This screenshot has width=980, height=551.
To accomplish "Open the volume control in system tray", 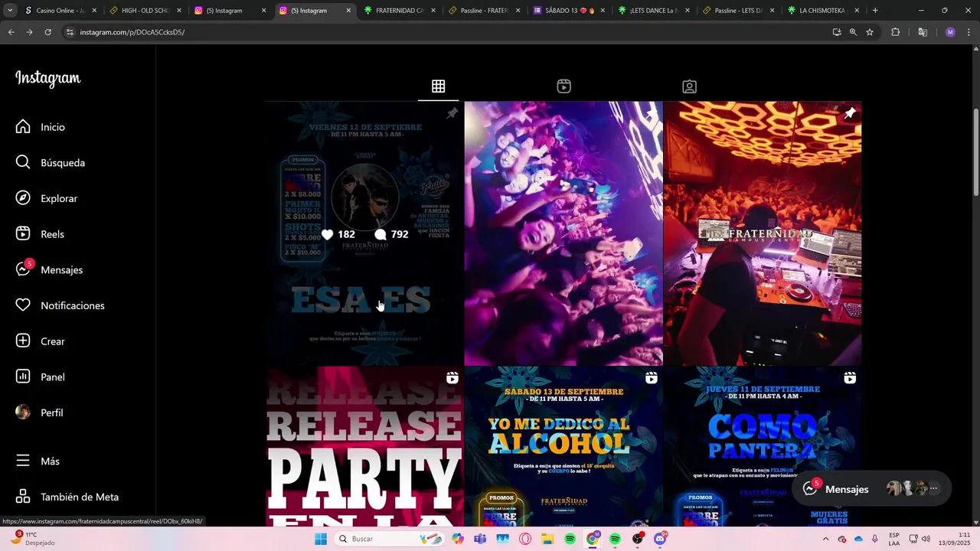I will tap(926, 539).
